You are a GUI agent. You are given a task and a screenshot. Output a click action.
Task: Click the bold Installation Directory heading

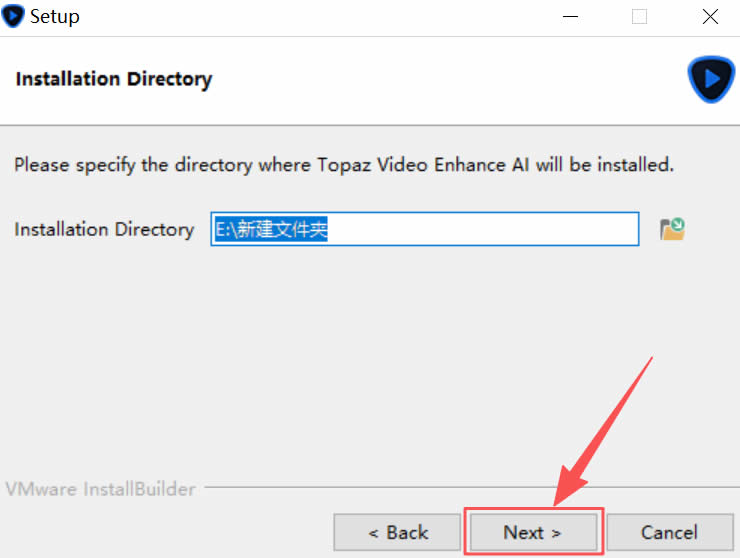tap(114, 79)
